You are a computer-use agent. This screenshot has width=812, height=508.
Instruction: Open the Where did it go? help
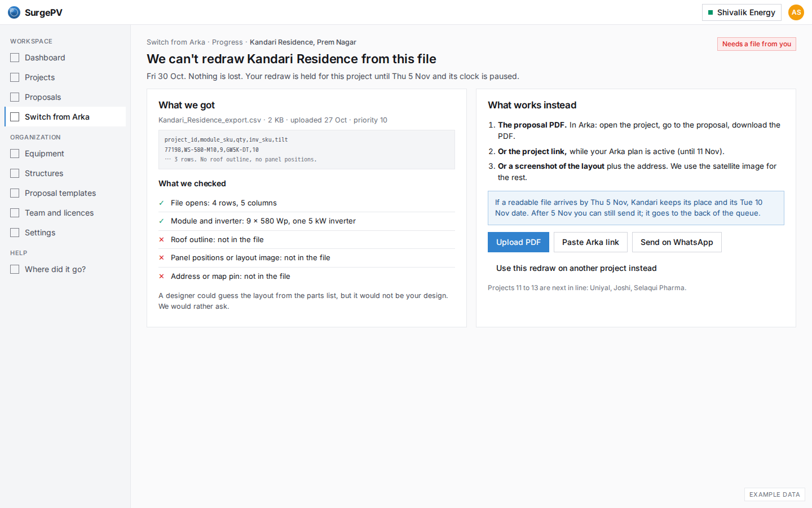(65, 269)
